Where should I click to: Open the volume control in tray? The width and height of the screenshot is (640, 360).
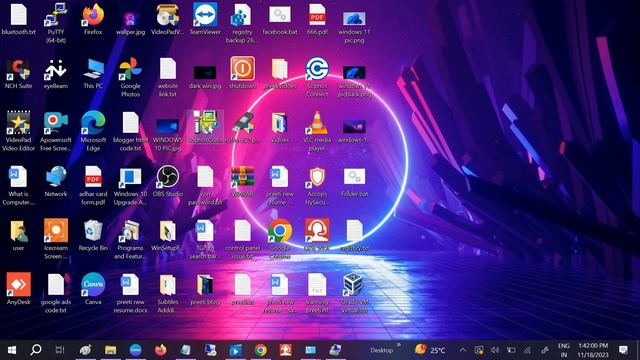495,350
